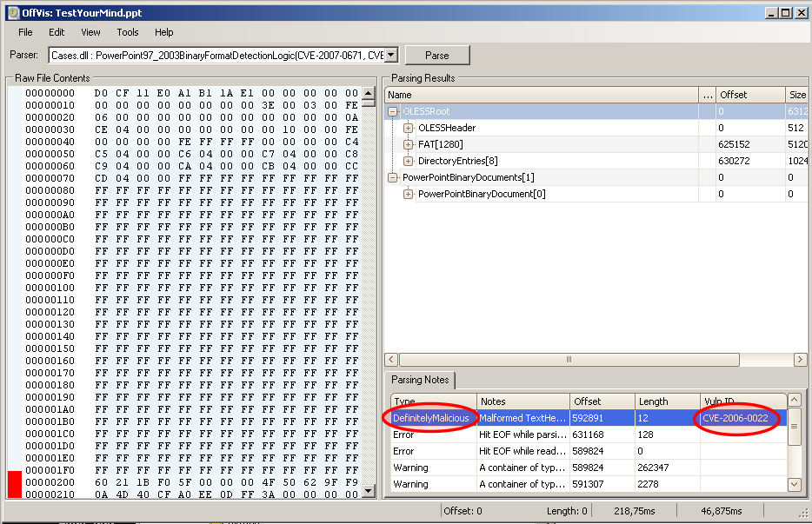Screen dimensions: 812x524
Task: Open the Tools menu
Action: point(128,32)
